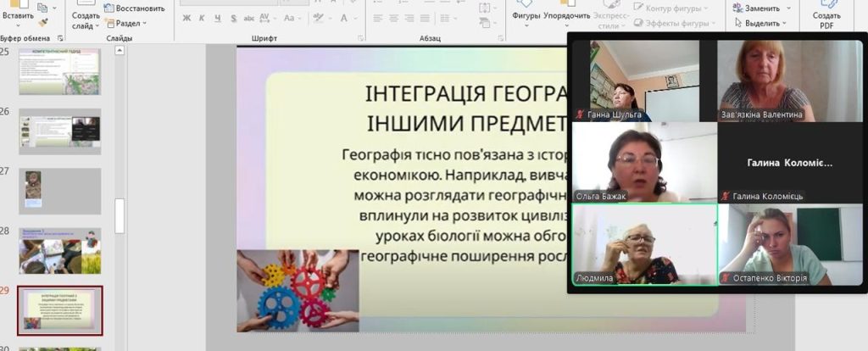Click Зав'язкіна Валентина video tile
868x351 pixels.
point(791,81)
